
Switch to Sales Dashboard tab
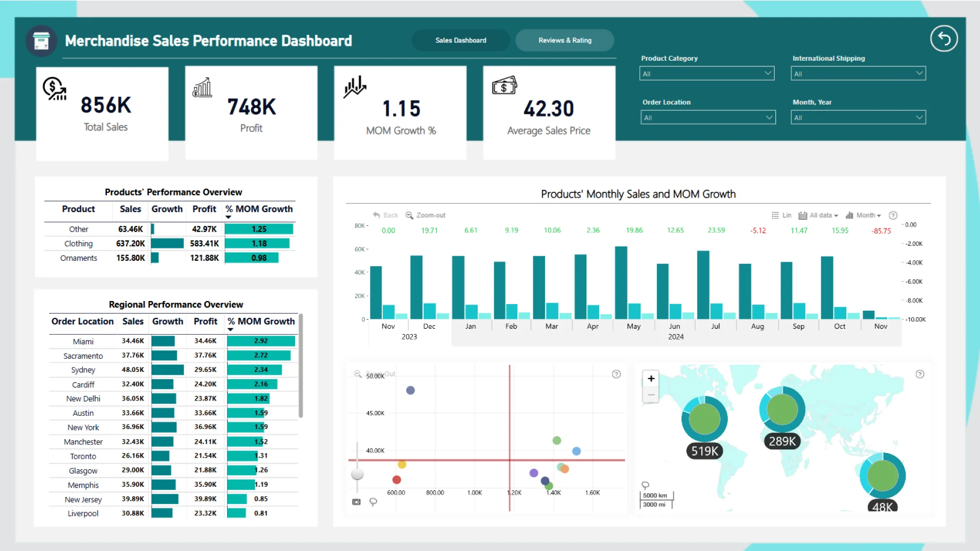[460, 40]
